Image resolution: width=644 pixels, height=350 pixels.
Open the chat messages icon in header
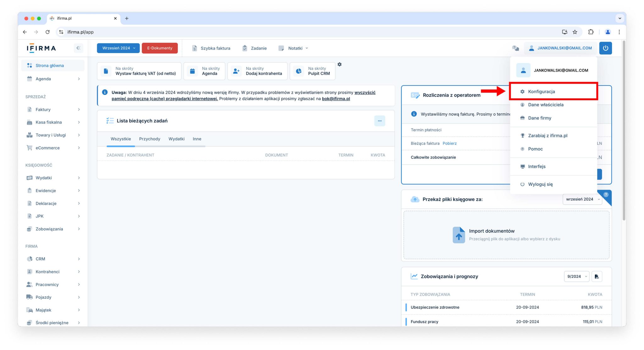point(515,48)
